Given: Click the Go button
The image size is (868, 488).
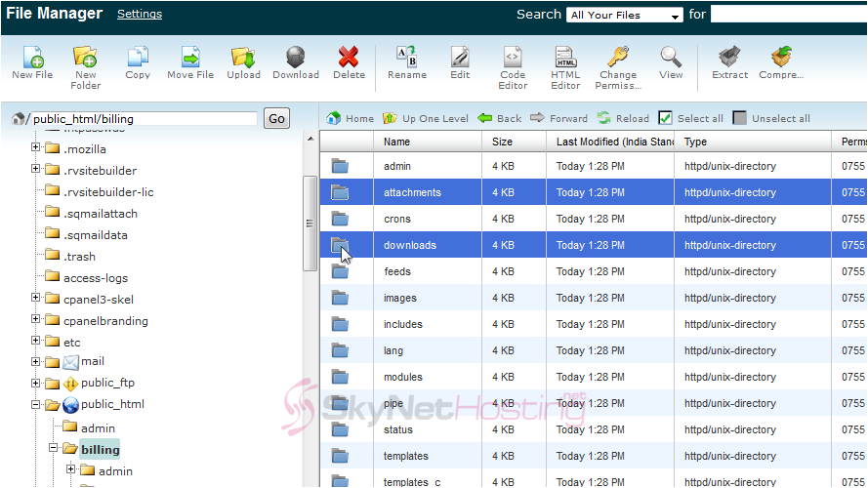Looking at the screenshot, I should click(x=276, y=118).
